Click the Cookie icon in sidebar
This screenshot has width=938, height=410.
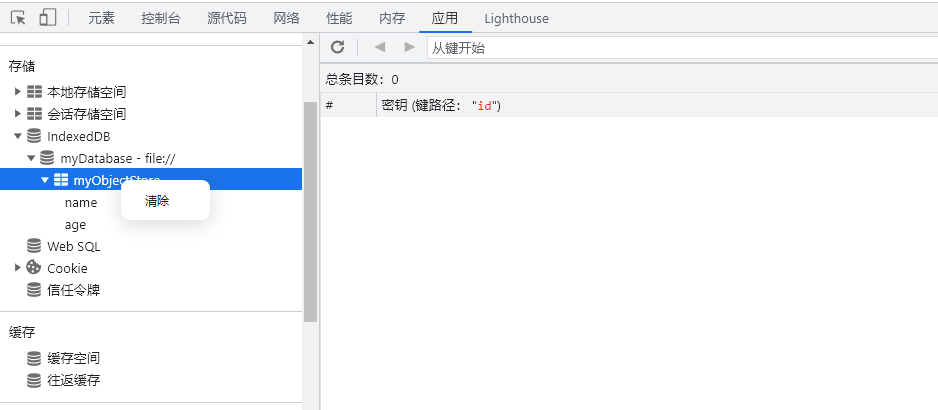[34, 268]
